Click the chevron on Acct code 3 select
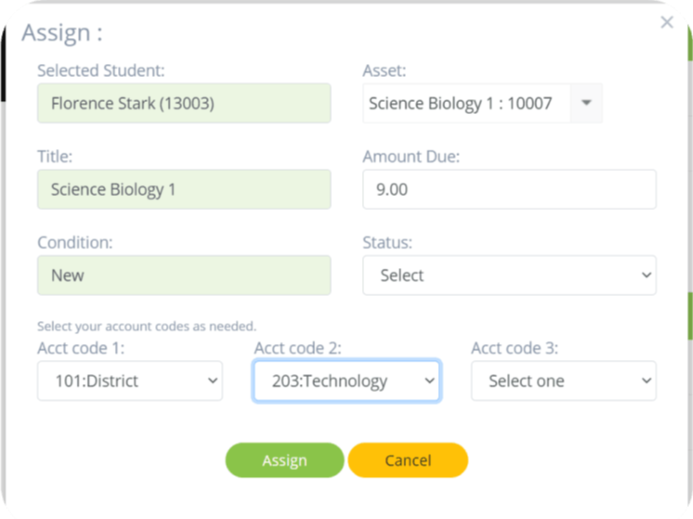This screenshot has height=519, width=693. coord(646,381)
